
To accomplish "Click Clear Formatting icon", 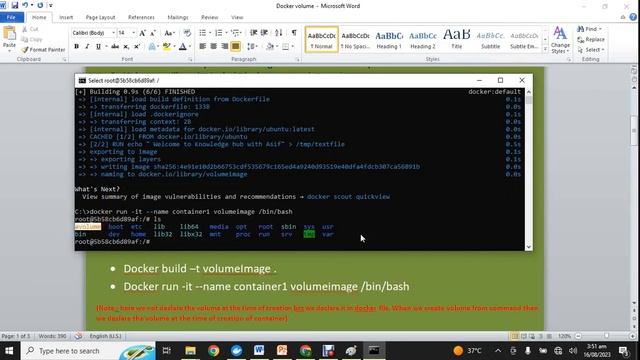I will pos(187,33).
